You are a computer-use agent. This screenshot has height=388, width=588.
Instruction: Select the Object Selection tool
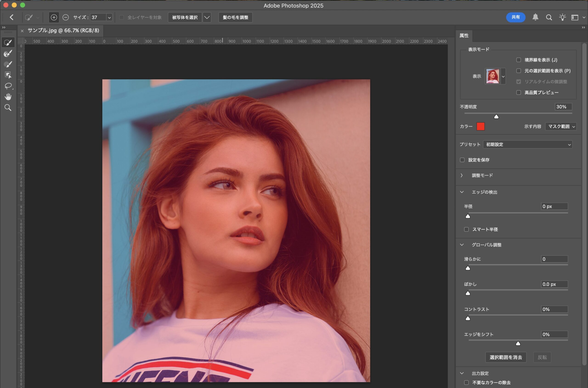8,75
